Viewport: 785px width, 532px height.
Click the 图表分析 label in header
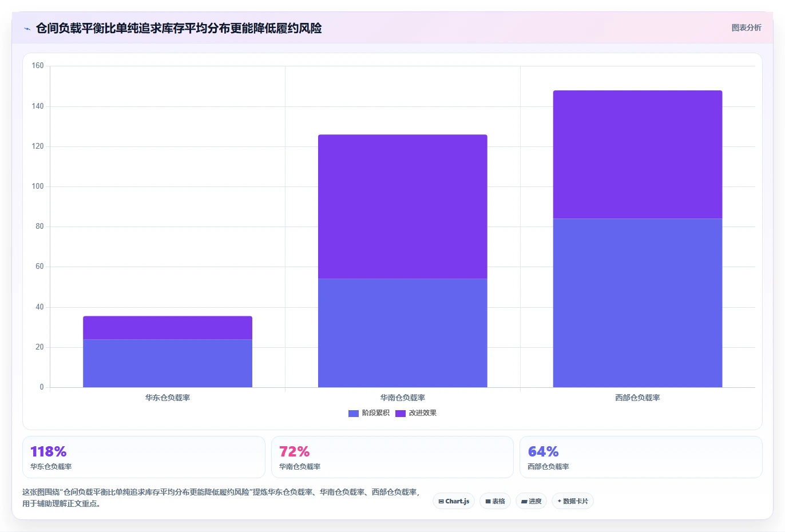746,27
